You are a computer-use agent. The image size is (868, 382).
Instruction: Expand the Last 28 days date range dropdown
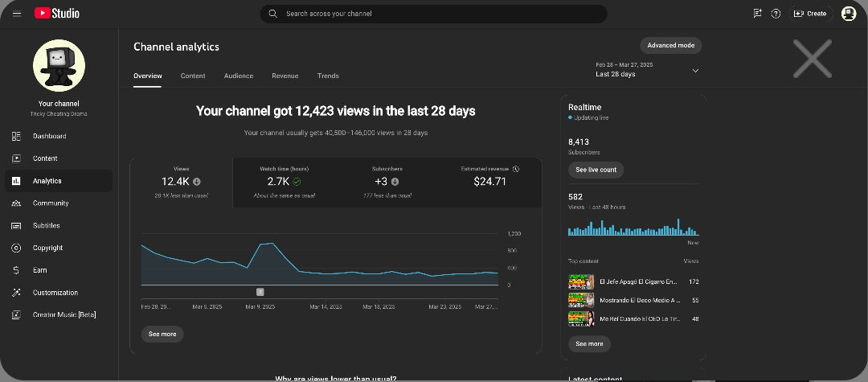click(x=695, y=70)
